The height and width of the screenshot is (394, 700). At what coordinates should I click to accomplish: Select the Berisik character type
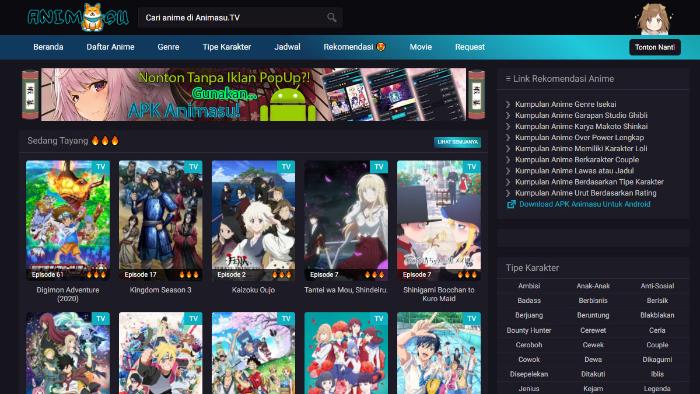pos(657,301)
